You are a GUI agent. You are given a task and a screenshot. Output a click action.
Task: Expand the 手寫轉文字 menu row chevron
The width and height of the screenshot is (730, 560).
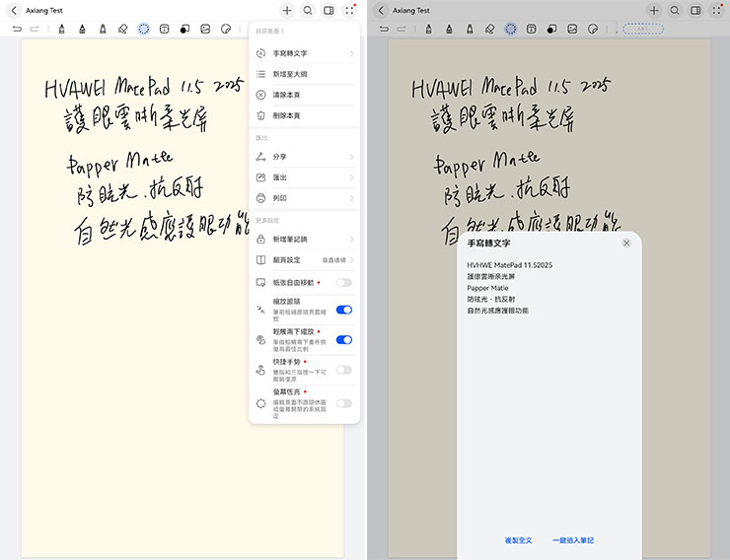pyautogui.click(x=351, y=53)
